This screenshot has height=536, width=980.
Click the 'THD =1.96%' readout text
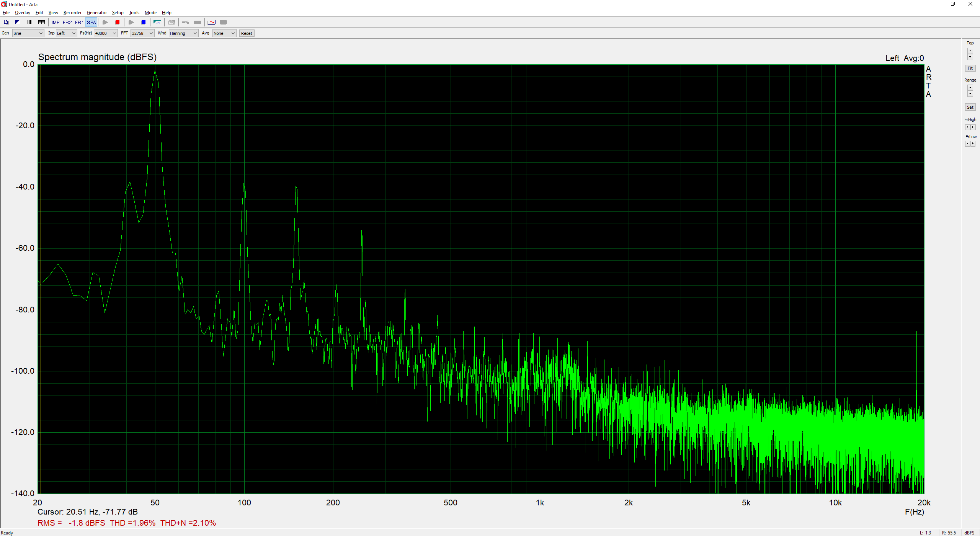(132, 523)
